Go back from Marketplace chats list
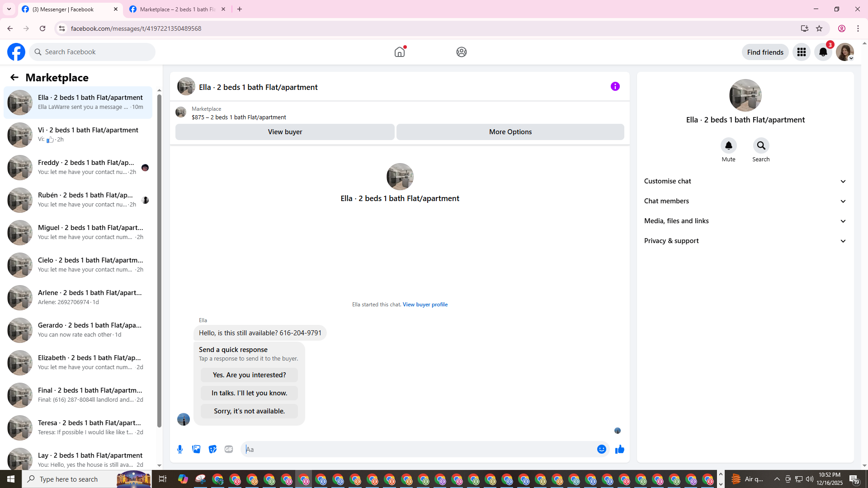 pyautogui.click(x=14, y=77)
